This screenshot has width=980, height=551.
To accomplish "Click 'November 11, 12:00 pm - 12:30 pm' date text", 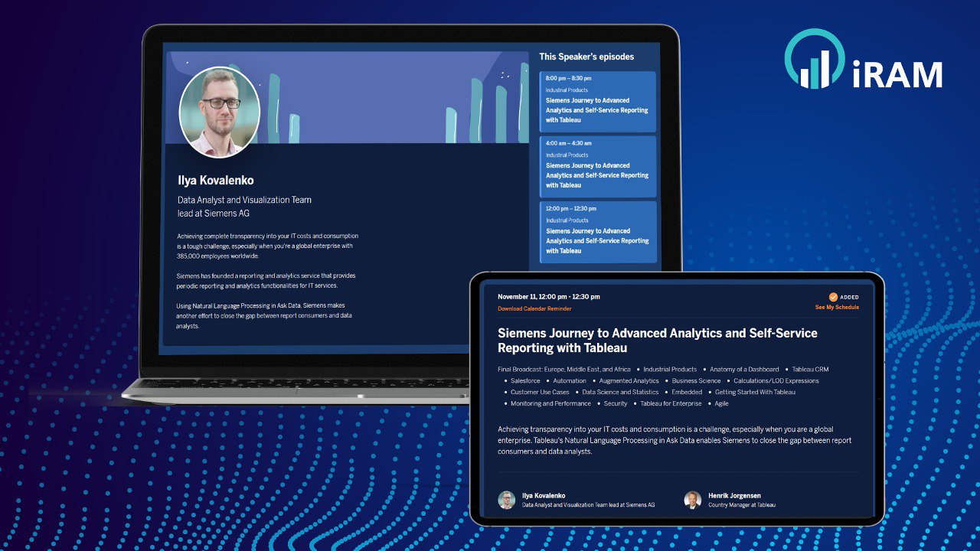I will [549, 297].
